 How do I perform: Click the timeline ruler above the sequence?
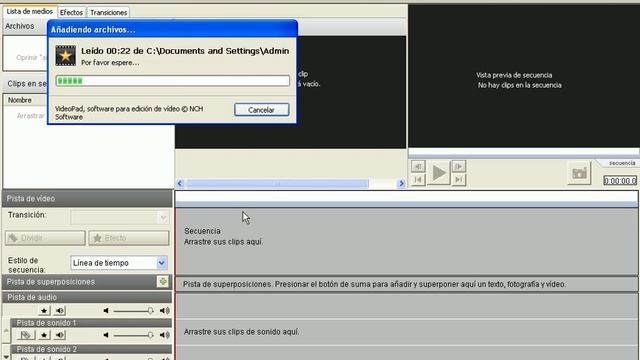click(407, 199)
